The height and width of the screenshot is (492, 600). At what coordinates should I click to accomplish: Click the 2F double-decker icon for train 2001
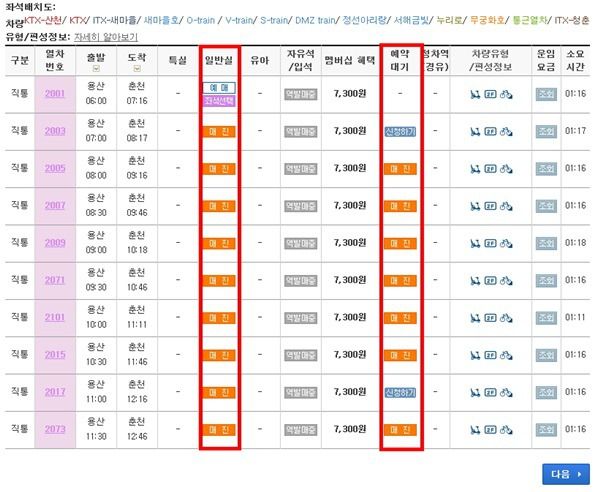coord(490,94)
